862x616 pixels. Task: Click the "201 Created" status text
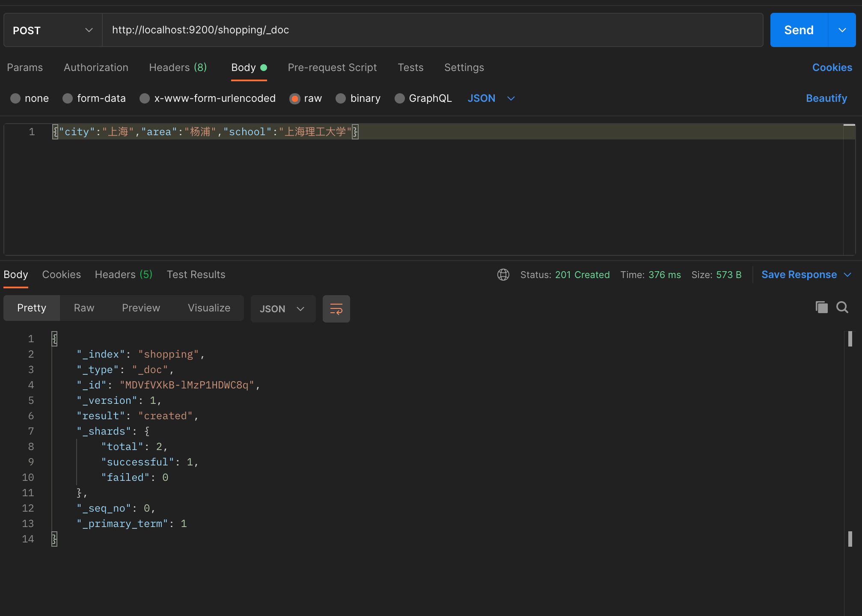pyautogui.click(x=582, y=275)
